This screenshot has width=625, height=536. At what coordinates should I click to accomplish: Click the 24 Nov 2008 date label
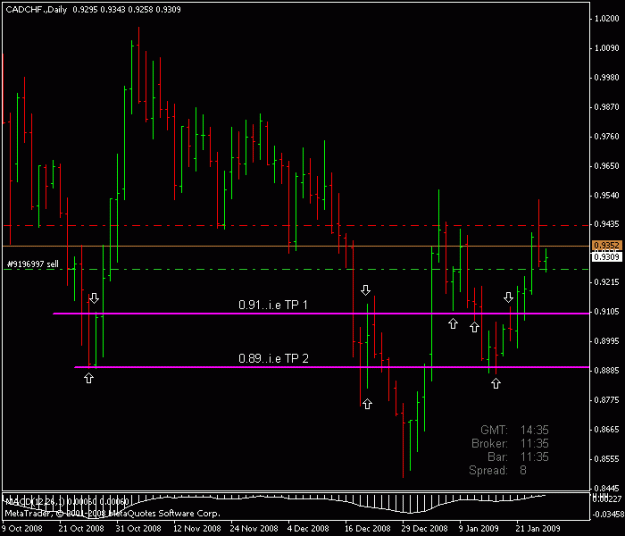(254, 529)
